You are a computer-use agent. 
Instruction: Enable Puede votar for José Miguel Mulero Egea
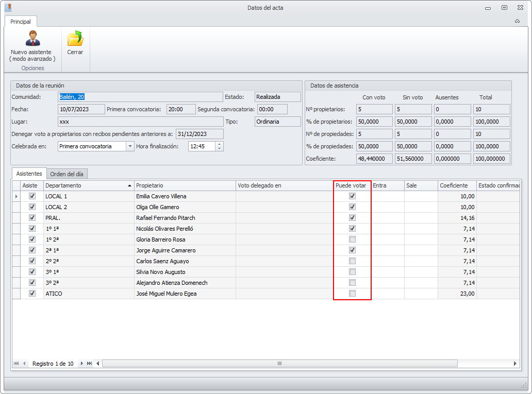click(x=353, y=294)
